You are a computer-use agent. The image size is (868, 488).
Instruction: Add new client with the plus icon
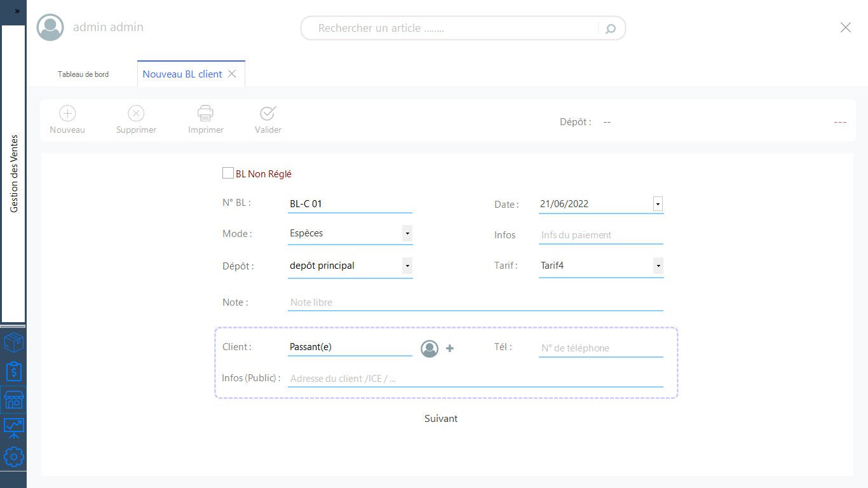[450, 348]
